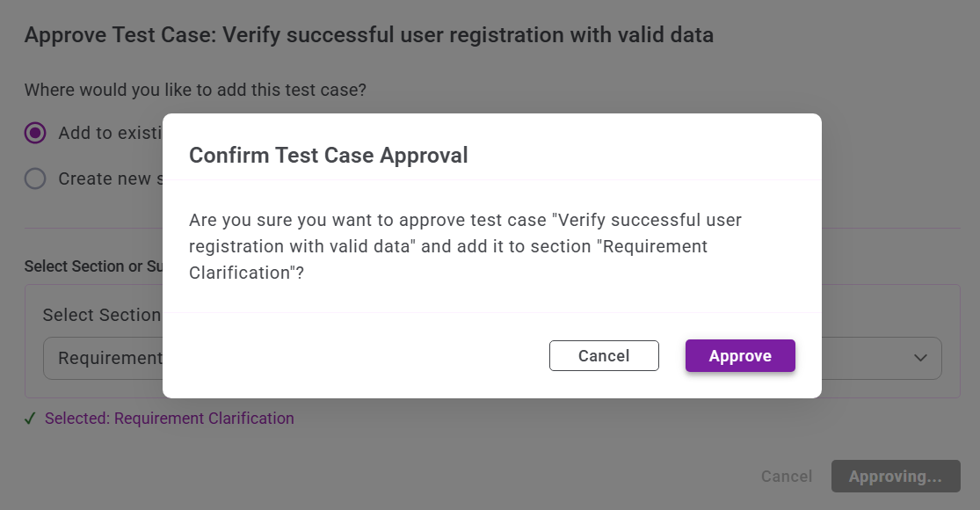Expand the section dropdown chevron arrow
Viewport: 980px width, 510px height.
click(x=920, y=358)
